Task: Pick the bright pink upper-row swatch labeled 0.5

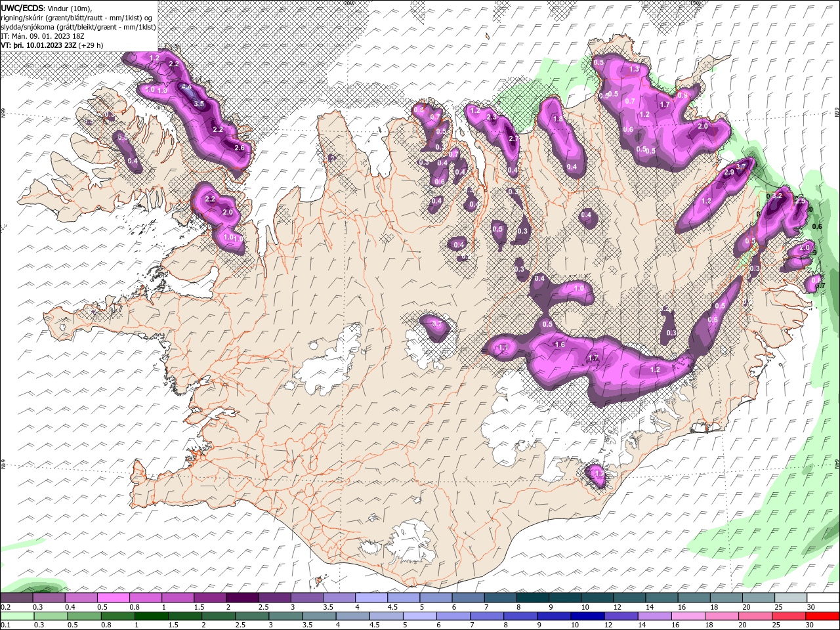Action: [x=114, y=598]
